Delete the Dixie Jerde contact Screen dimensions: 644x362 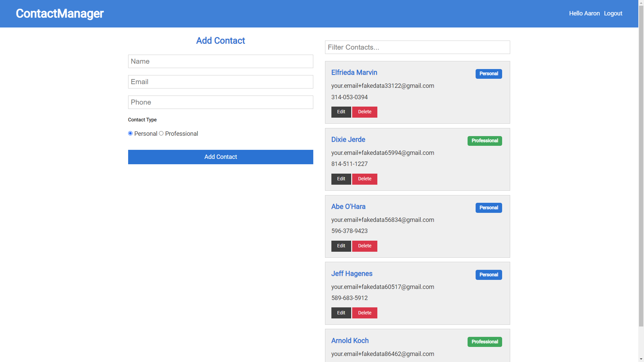point(364,179)
